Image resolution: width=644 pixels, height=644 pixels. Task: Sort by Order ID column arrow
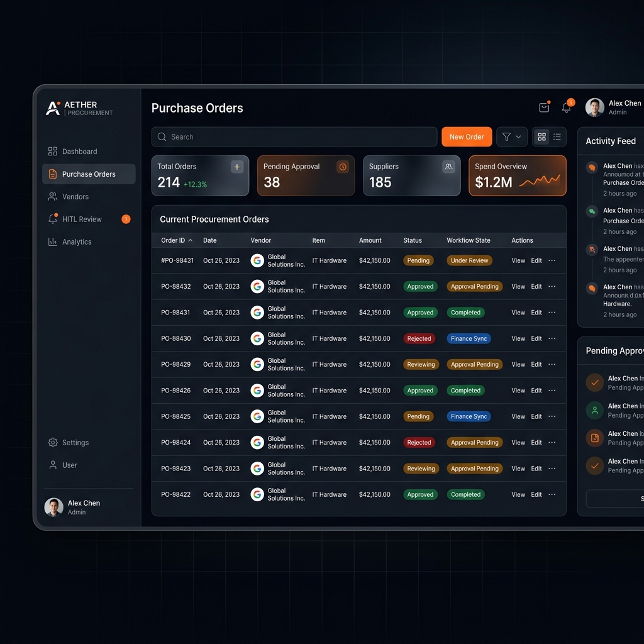click(190, 240)
